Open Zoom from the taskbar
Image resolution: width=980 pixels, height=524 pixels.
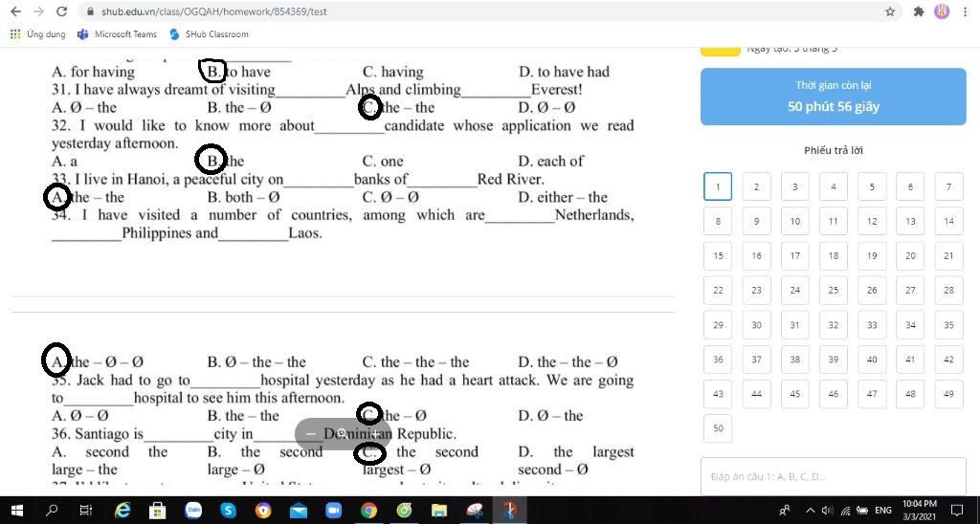[334, 511]
